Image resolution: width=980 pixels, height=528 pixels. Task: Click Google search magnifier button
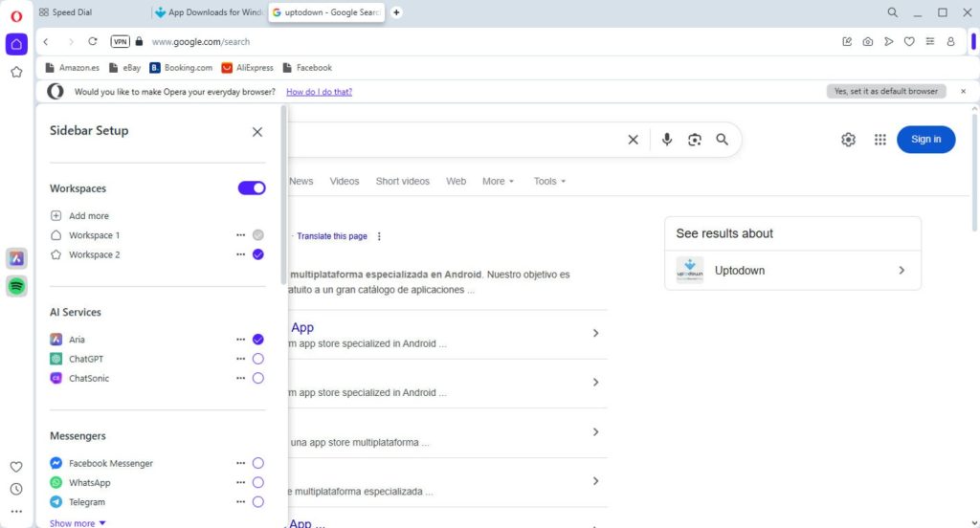722,140
